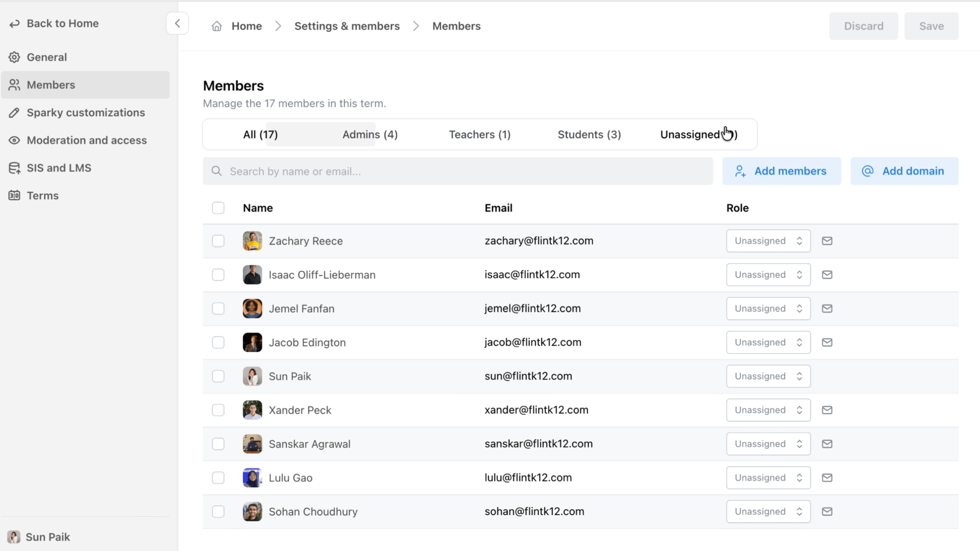This screenshot has width=980, height=551.
Task: Select all members with header checkbox
Action: tap(218, 208)
